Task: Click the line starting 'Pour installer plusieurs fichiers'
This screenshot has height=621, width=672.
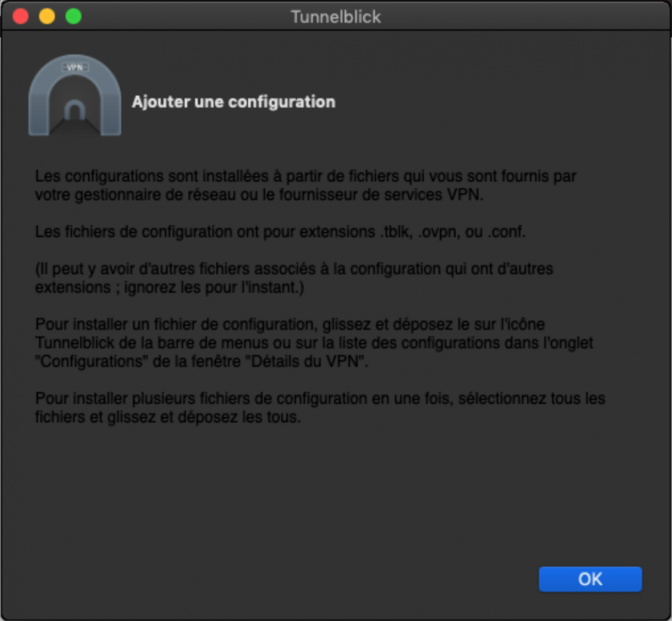Action: [x=320, y=399]
